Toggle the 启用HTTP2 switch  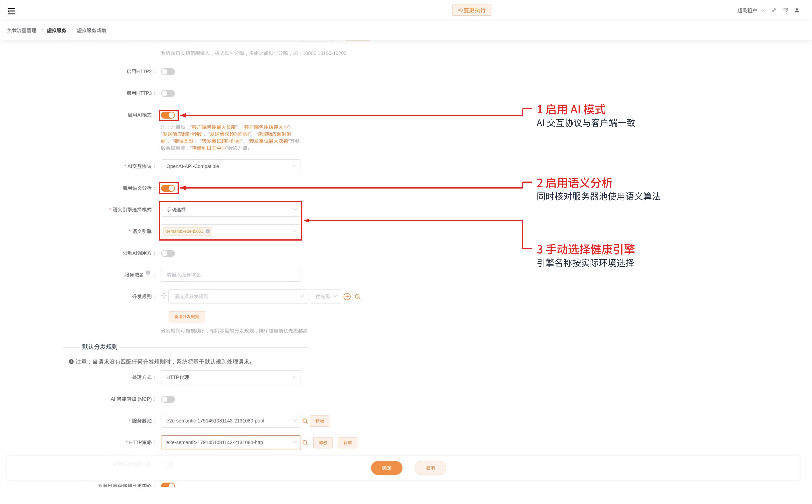click(168, 72)
